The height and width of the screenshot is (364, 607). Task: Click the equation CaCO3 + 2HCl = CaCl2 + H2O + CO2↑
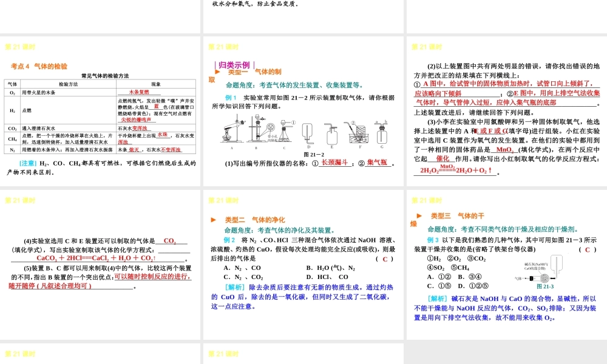(x=97, y=258)
